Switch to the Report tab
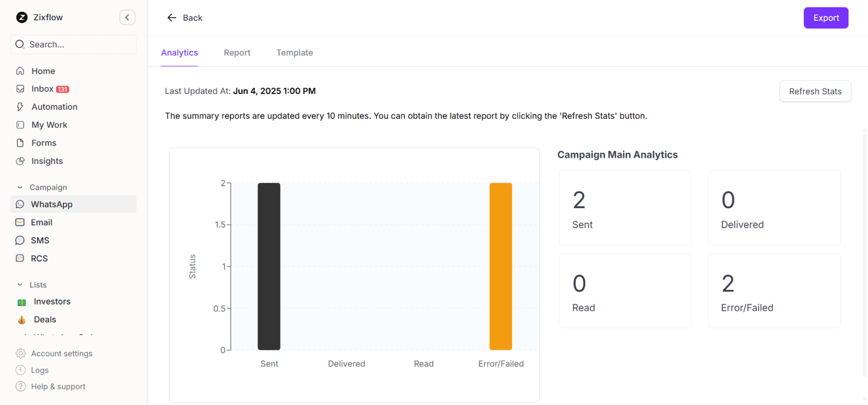The image size is (868, 405). (237, 53)
